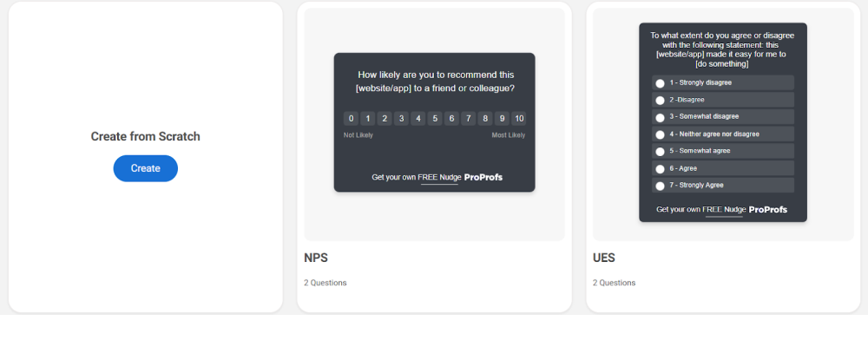Choose rating 10 in NPS preview
868x347 pixels.
point(518,119)
